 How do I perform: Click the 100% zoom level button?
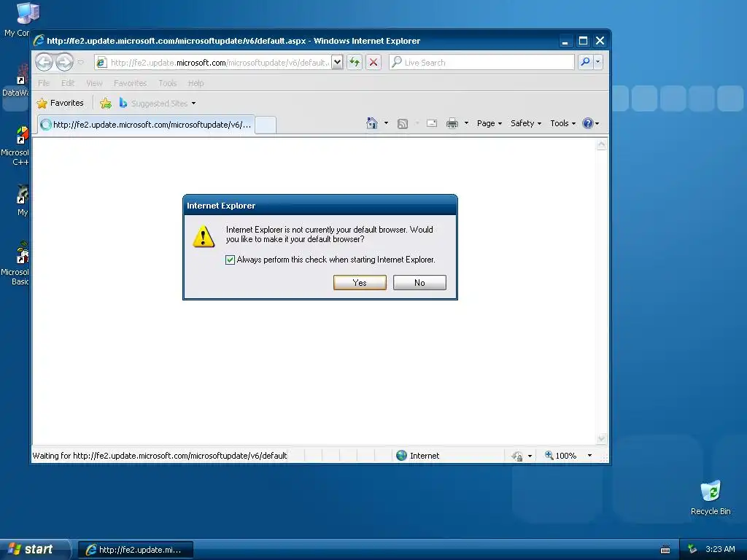(560, 456)
